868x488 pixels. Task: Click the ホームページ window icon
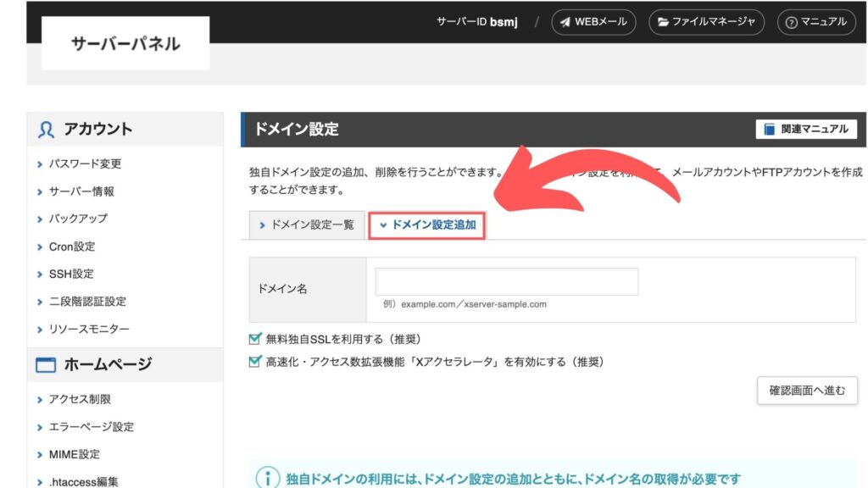pyautogui.click(x=46, y=364)
